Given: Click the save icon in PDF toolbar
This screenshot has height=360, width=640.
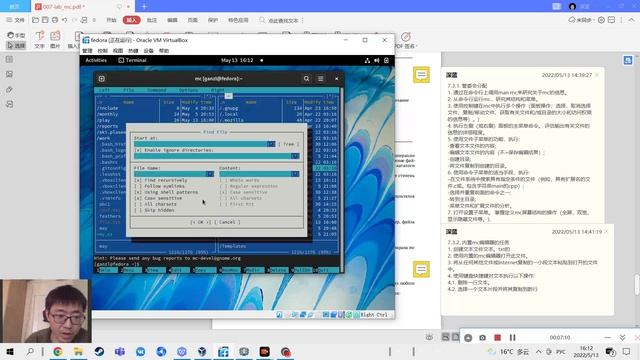Looking at the screenshot, I should tap(45, 20).
